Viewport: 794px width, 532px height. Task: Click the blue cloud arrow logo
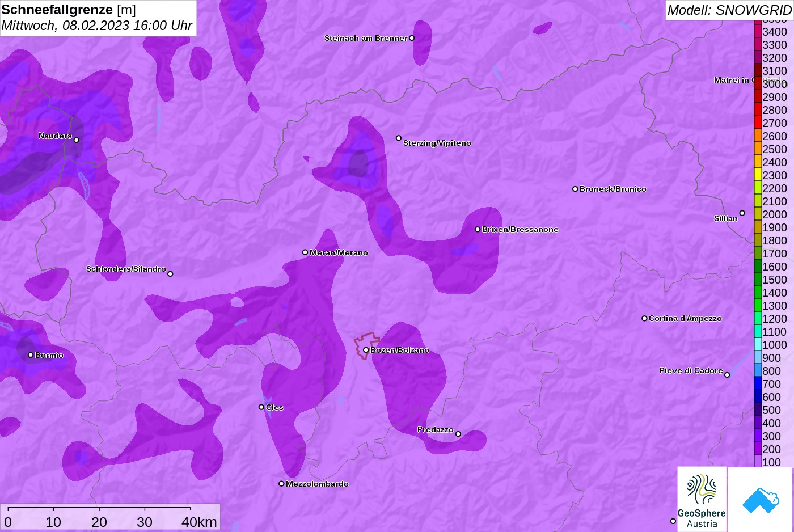761,500
